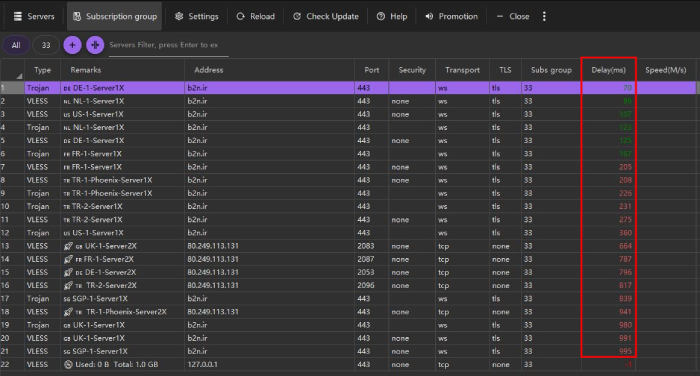Click Check Update in the toolbar
This screenshot has height=376, width=700.
[325, 17]
